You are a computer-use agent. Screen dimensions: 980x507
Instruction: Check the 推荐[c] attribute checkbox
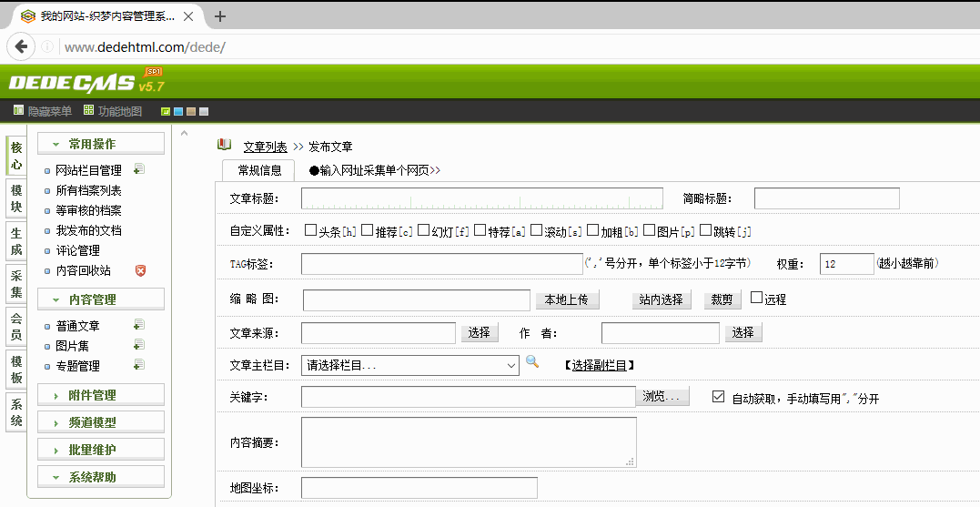[x=367, y=230]
